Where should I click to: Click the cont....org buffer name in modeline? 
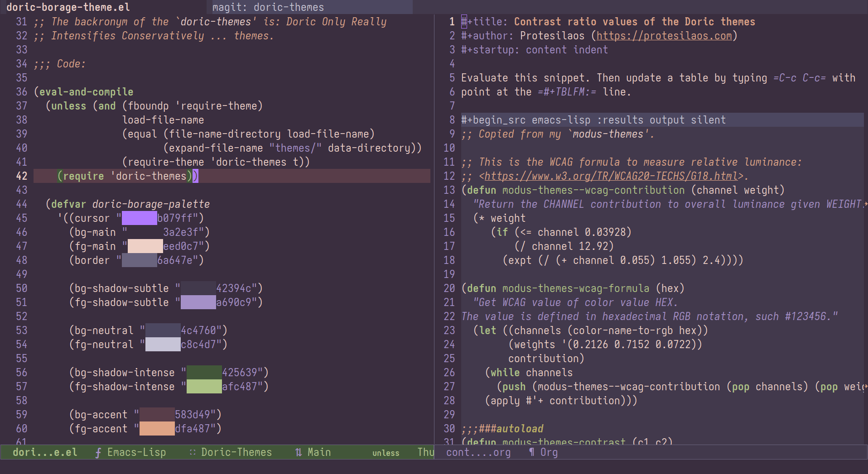click(478, 452)
